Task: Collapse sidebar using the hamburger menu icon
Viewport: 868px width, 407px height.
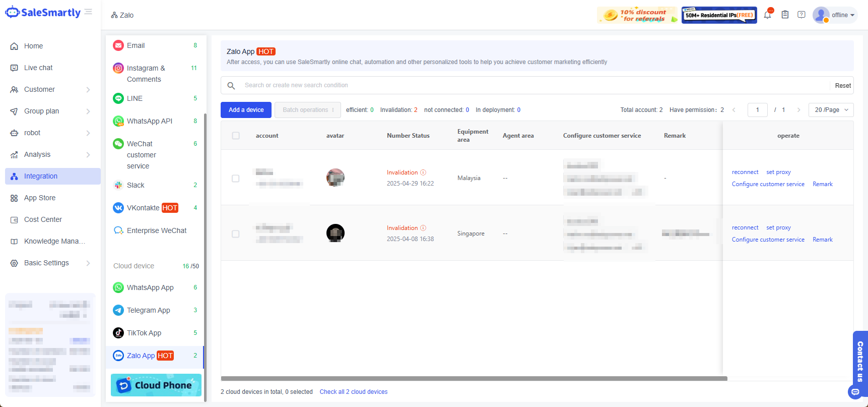Action: [x=88, y=12]
